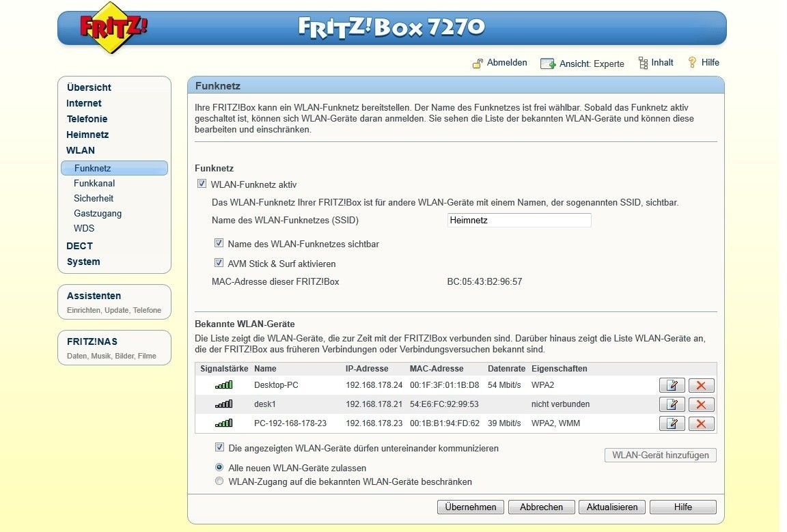Viewport: 787px width, 532px height.
Task: Click MAC address BC:05:43:B2:96:57
Action: [x=484, y=281]
